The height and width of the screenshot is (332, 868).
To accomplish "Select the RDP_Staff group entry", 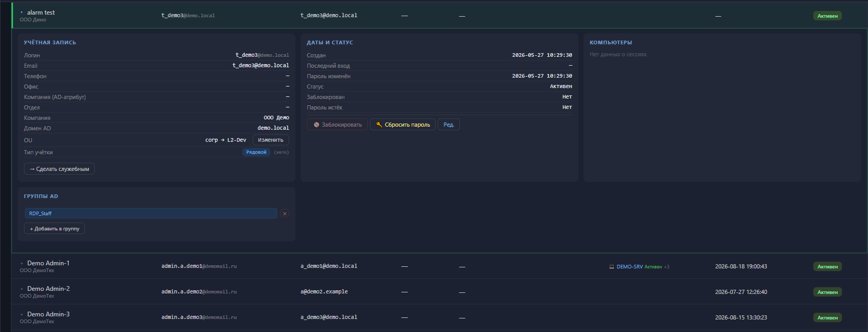I will pos(151,213).
